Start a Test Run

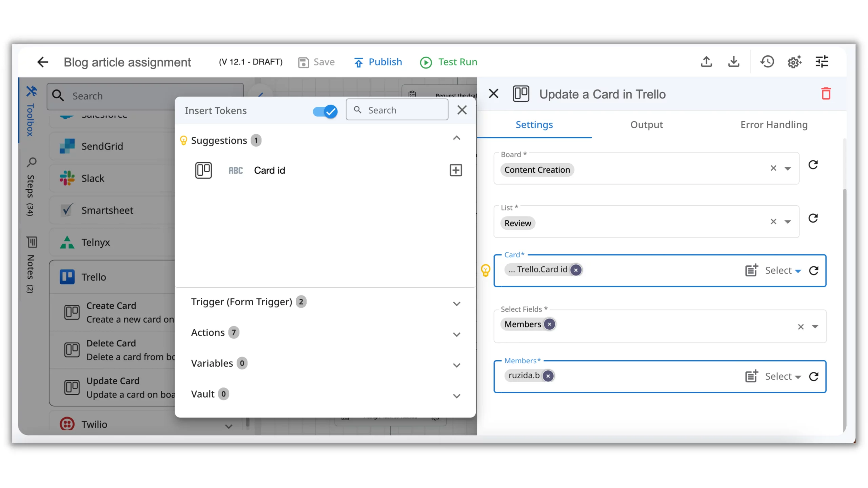[449, 62]
